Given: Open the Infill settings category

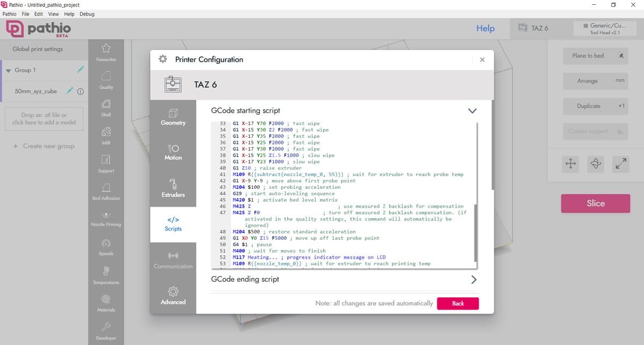Looking at the screenshot, I should [106, 136].
